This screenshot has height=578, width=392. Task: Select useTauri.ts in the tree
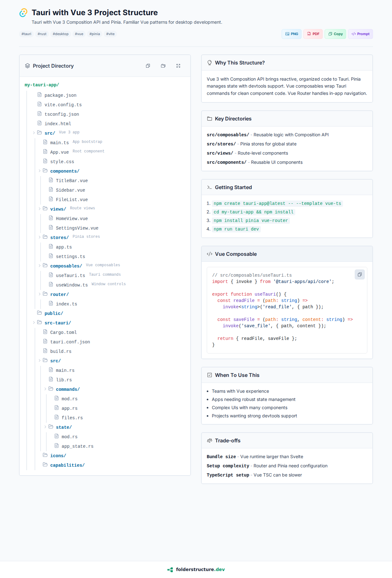coord(70,275)
